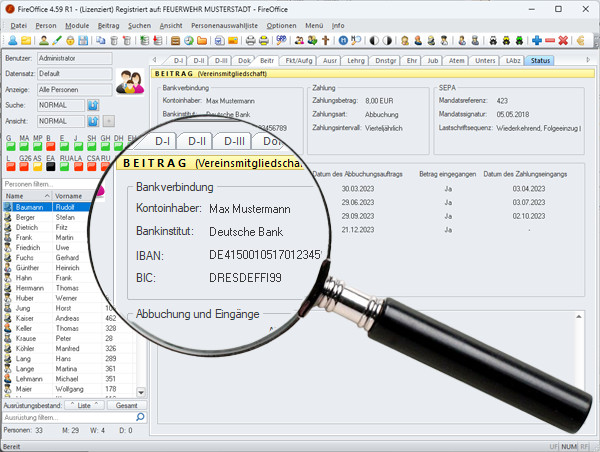Image resolution: width=600 pixels, height=452 pixels.
Task: Click the red X delete icon in toolbar
Action: click(x=564, y=40)
